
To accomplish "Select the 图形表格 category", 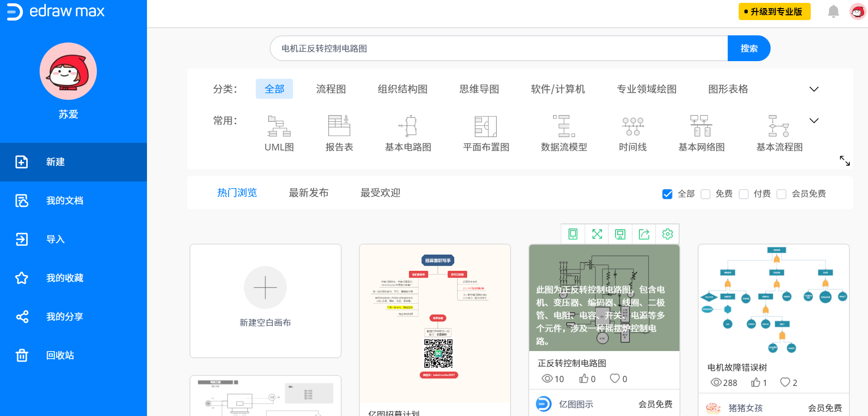I will [728, 89].
